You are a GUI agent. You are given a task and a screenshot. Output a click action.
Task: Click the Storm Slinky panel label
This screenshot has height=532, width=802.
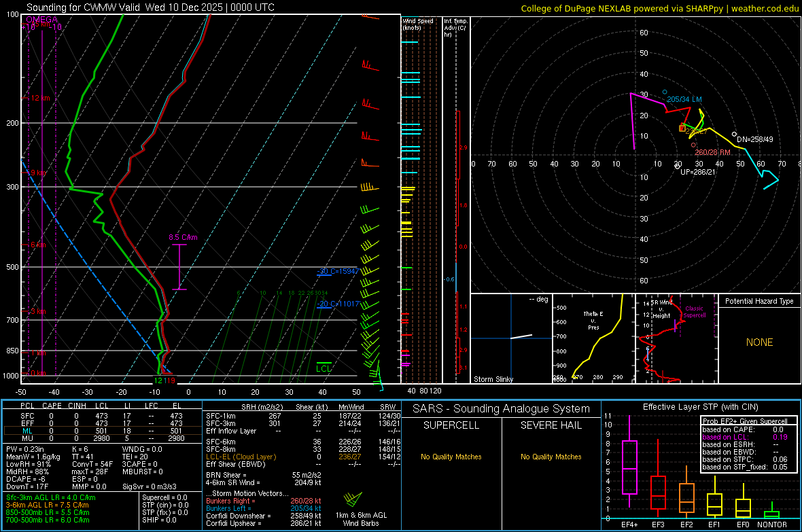[493, 379]
